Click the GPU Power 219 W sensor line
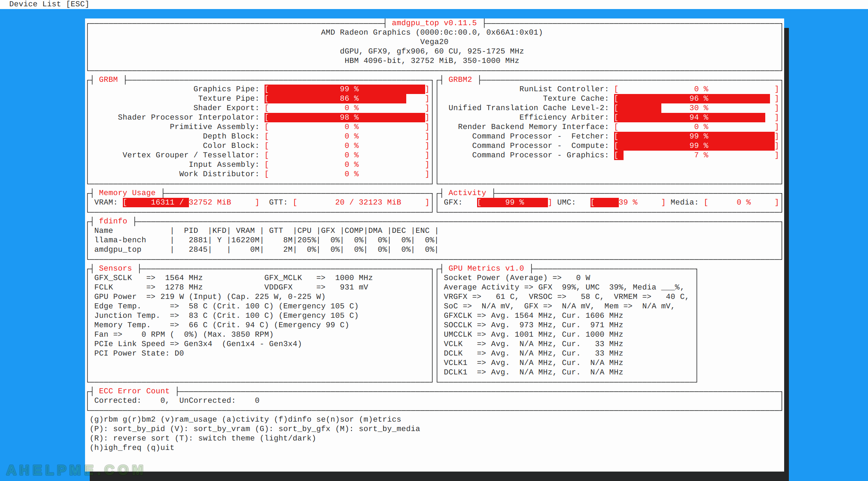The height and width of the screenshot is (481, 868). click(x=210, y=297)
